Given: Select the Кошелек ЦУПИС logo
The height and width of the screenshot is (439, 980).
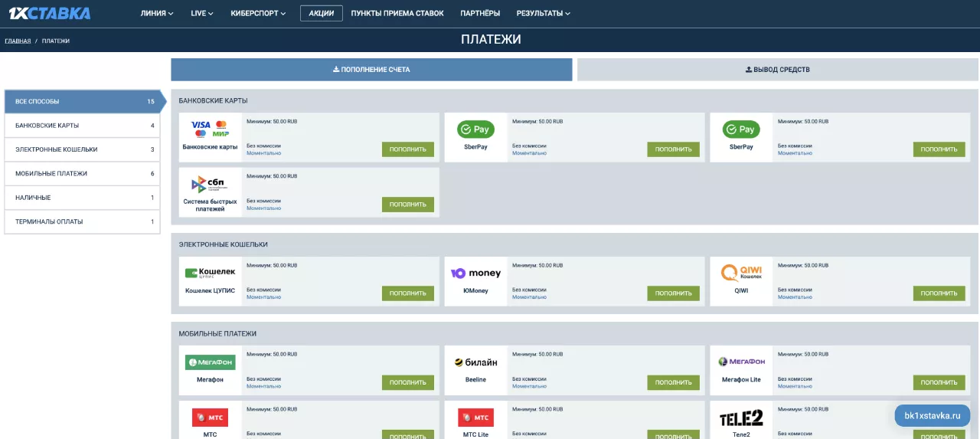Looking at the screenshot, I should [211, 273].
